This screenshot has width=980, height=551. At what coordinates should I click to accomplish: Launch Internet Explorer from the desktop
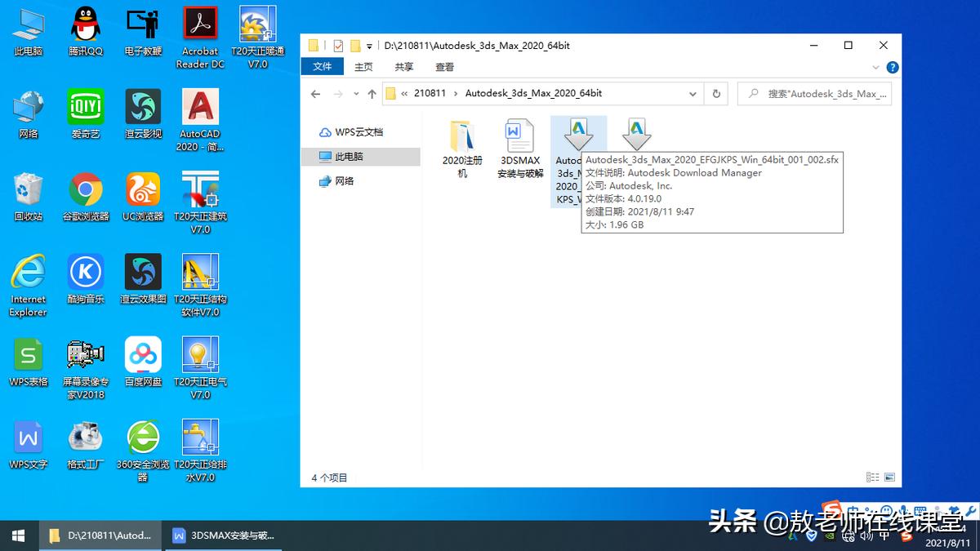pyautogui.click(x=28, y=273)
